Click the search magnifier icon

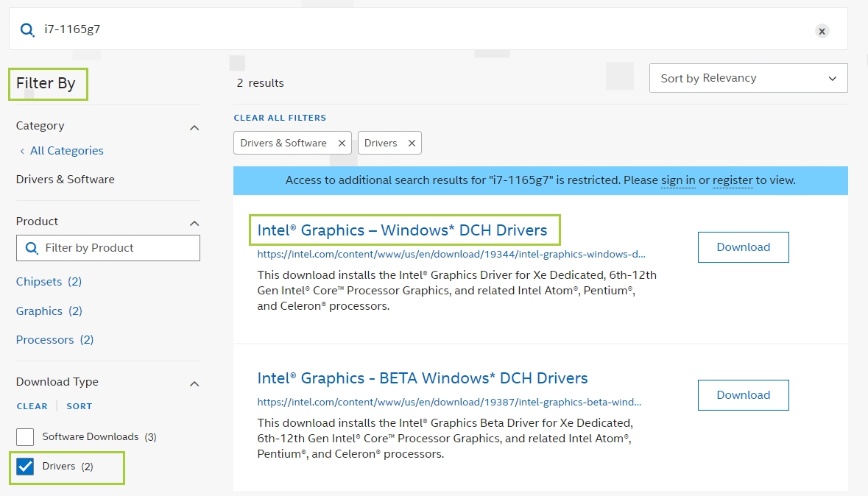tap(27, 31)
